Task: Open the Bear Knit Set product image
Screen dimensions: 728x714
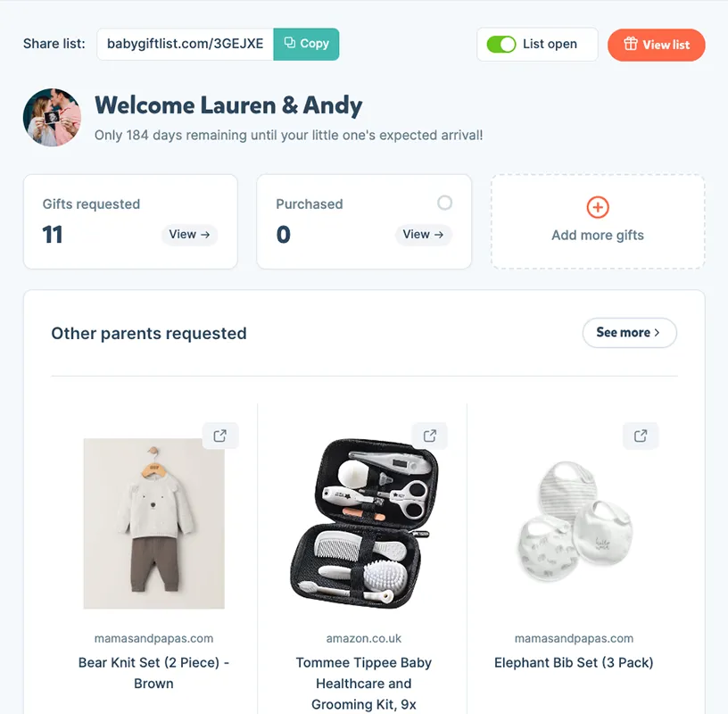Action: (153, 523)
